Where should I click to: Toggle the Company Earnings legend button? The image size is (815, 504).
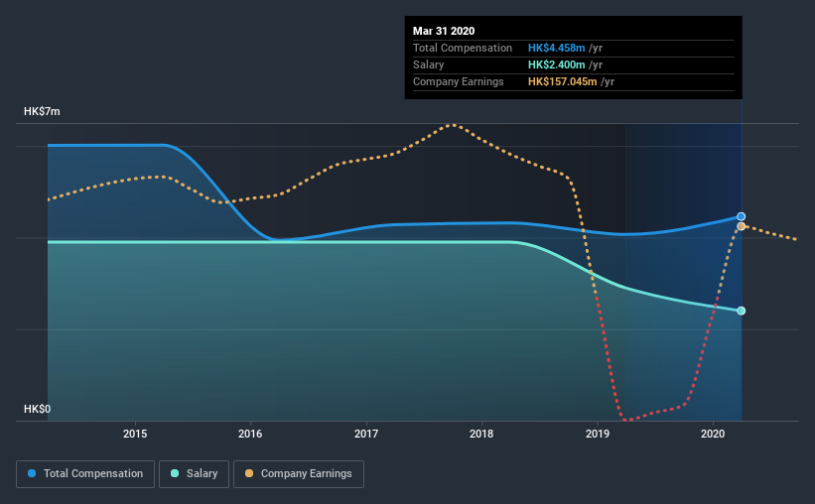299,474
